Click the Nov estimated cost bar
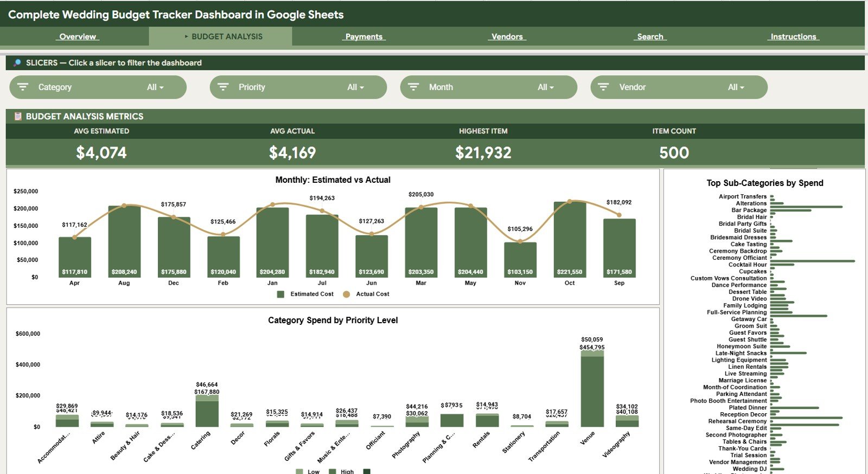The width and height of the screenshot is (868, 474). (520, 260)
